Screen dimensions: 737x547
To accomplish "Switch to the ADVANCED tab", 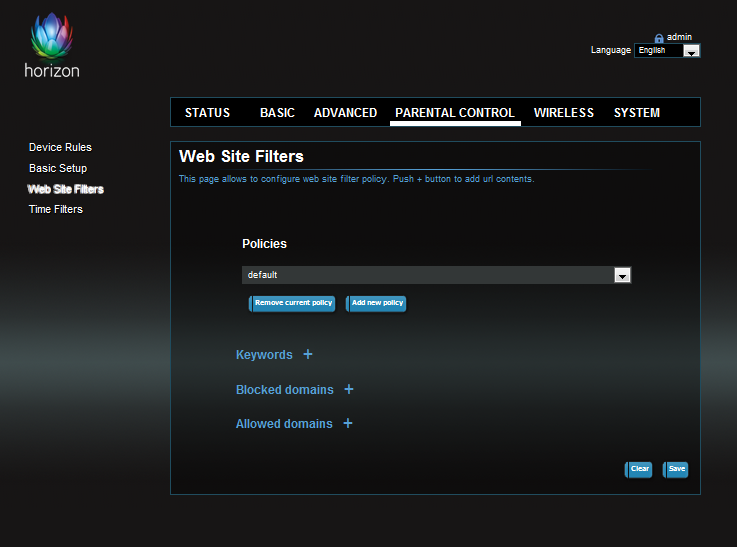I will click(x=345, y=113).
